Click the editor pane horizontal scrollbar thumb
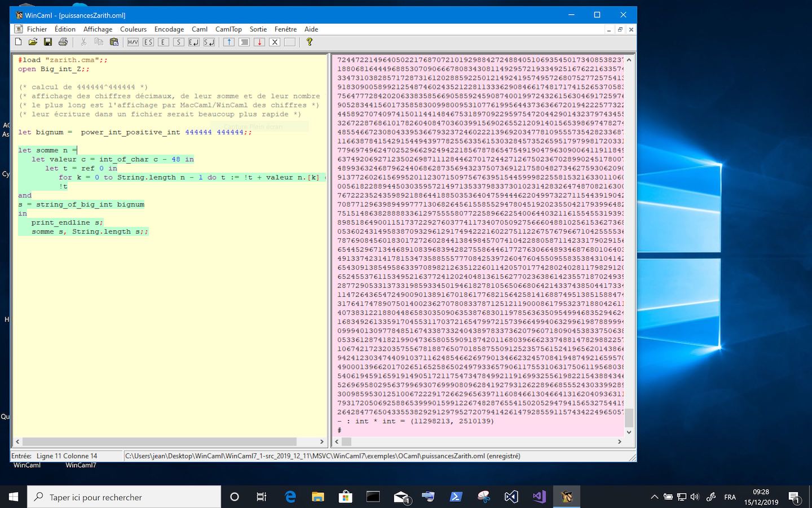 click(160, 441)
